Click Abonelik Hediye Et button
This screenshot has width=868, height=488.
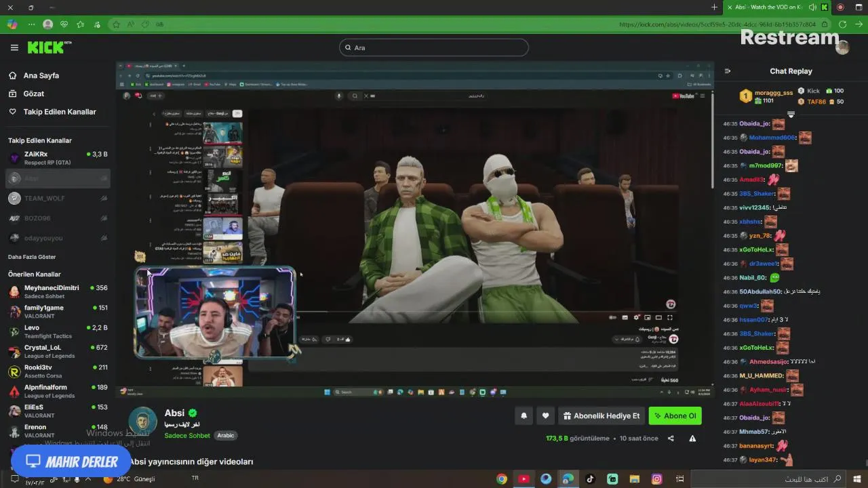[601, 416]
